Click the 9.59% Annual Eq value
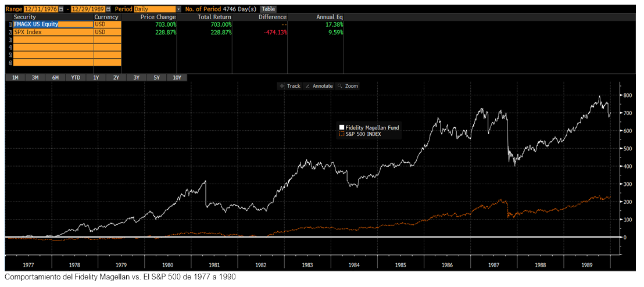The height and width of the screenshot is (287, 644). [337, 32]
